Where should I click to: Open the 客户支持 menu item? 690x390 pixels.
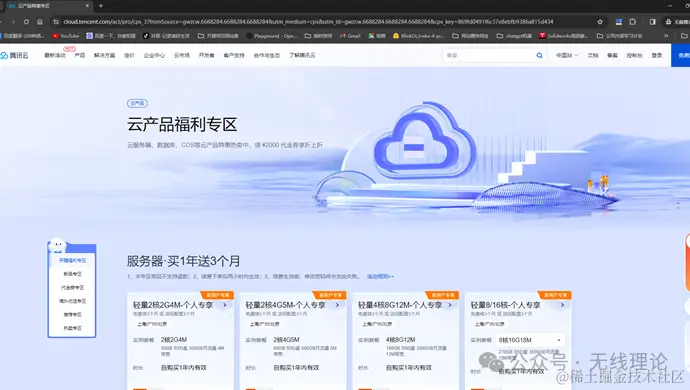click(x=234, y=55)
